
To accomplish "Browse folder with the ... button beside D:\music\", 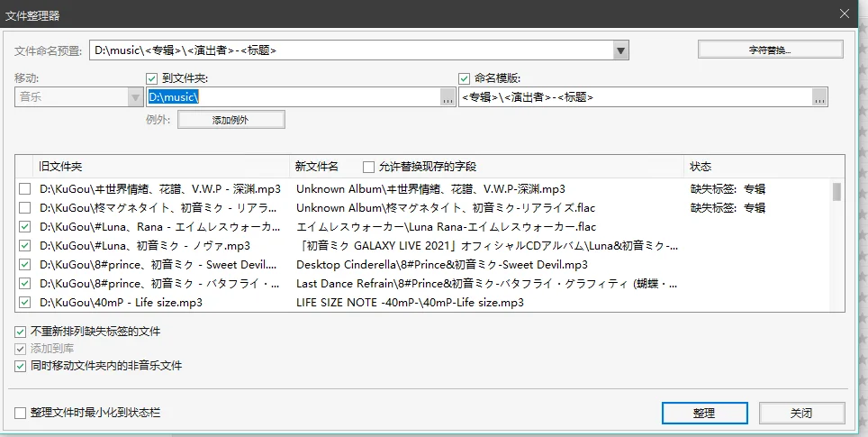I will [x=448, y=97].
